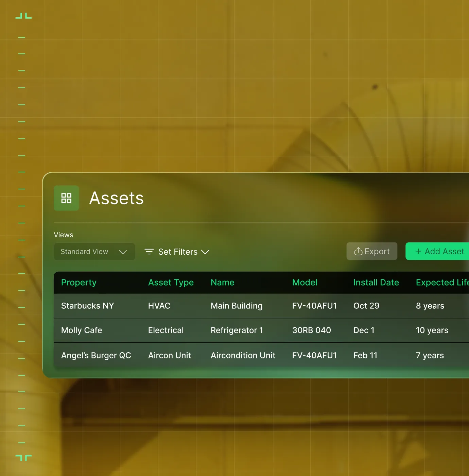Click the 7 years expected life cell

[x=430, y=355]
